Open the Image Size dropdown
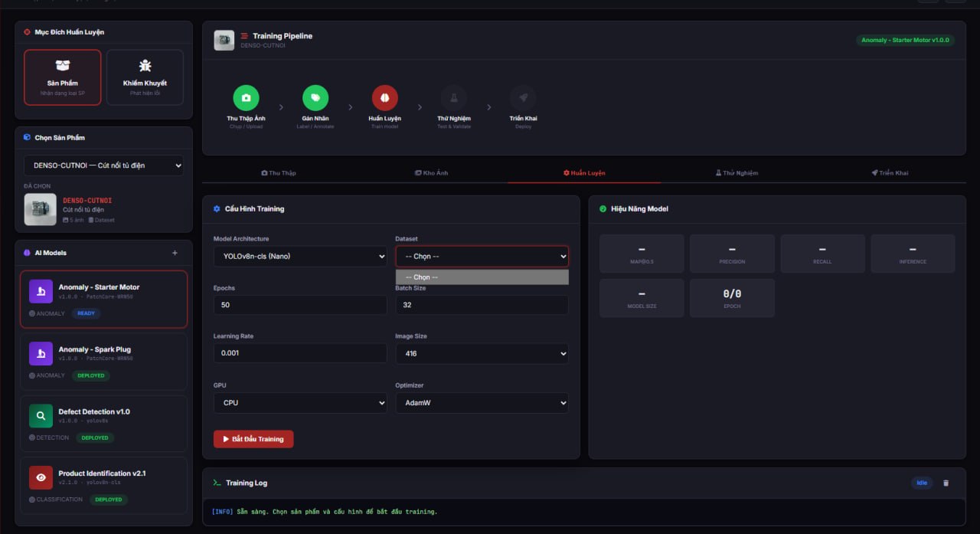Image resolution: width=980 pixels, height=534 pixels. 482,353
